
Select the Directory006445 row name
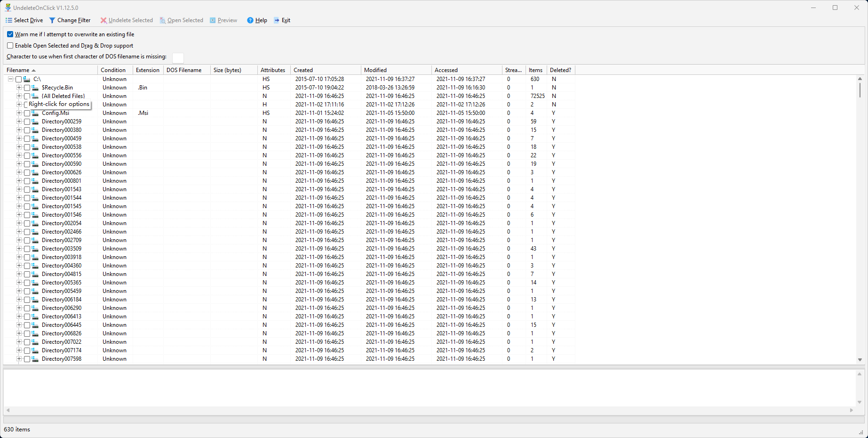62,325
